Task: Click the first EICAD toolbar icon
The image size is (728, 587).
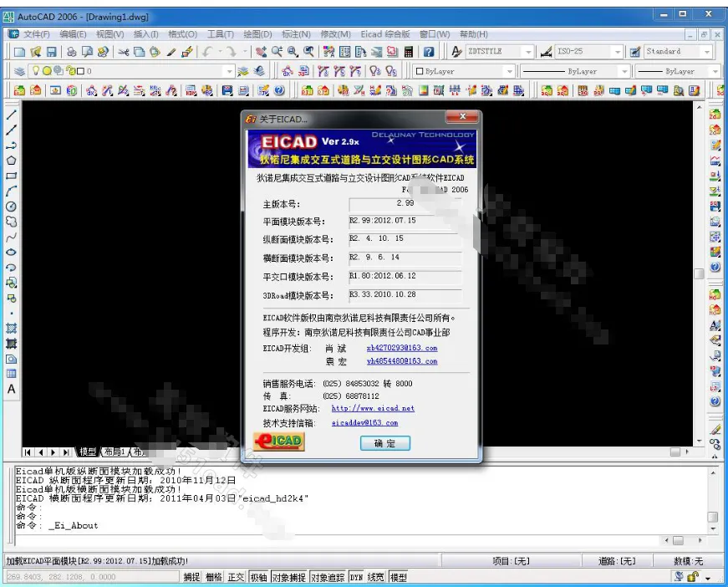Action: [19, 90]
